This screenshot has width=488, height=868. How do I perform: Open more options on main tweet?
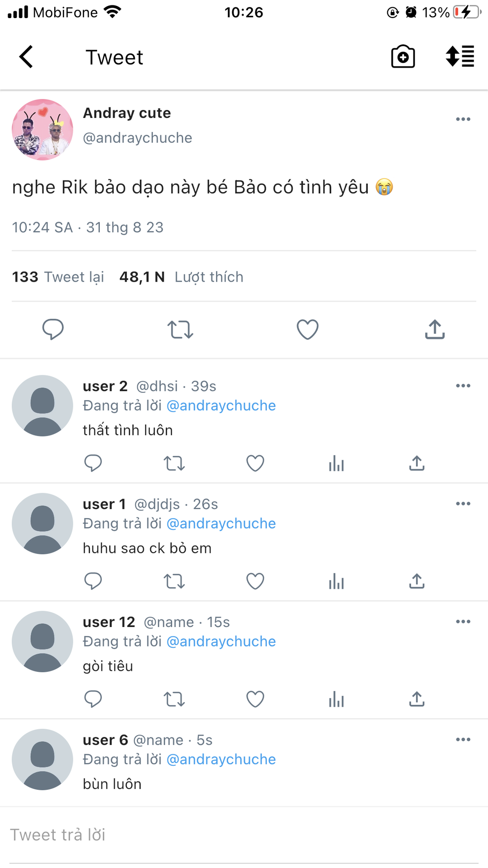(x=463, y=119)
